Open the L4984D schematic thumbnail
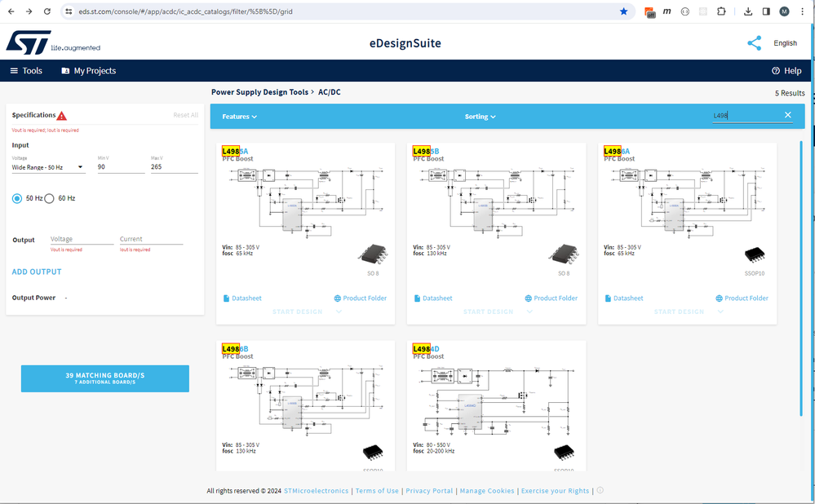The height and width of the screenshot is (504, 815). pos(496,400)
